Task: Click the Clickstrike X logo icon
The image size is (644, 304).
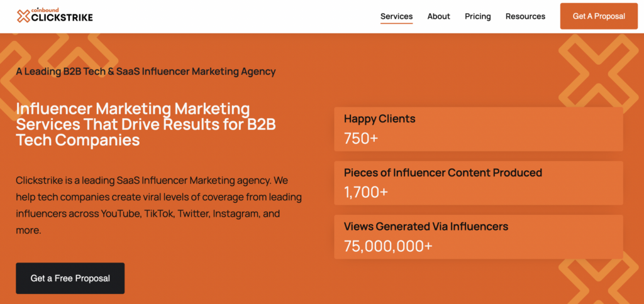Action: coord(23,16)
